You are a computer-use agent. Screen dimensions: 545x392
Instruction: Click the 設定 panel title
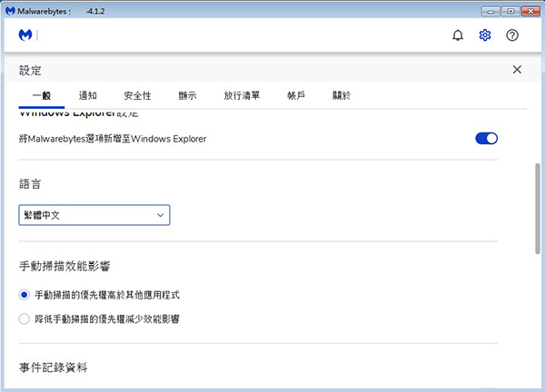pyautogui.click(x=30, y=71)
